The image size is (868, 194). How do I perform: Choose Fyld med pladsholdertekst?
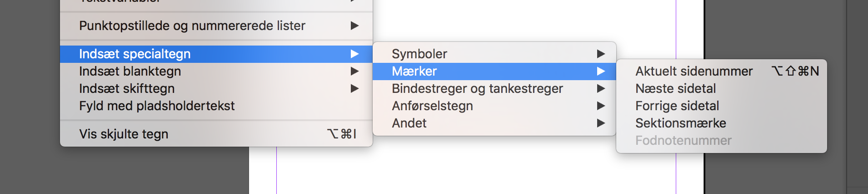[157, 106]
